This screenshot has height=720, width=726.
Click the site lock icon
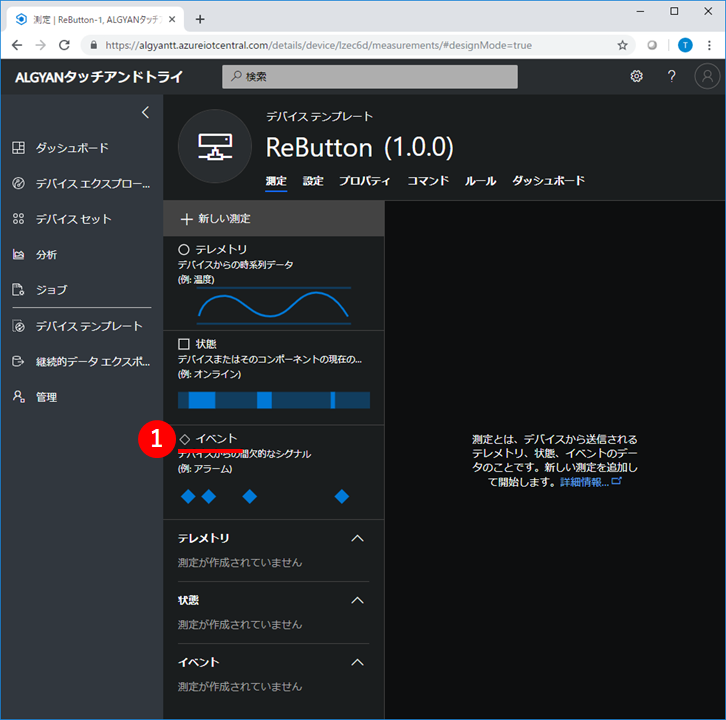pos(94,45)
